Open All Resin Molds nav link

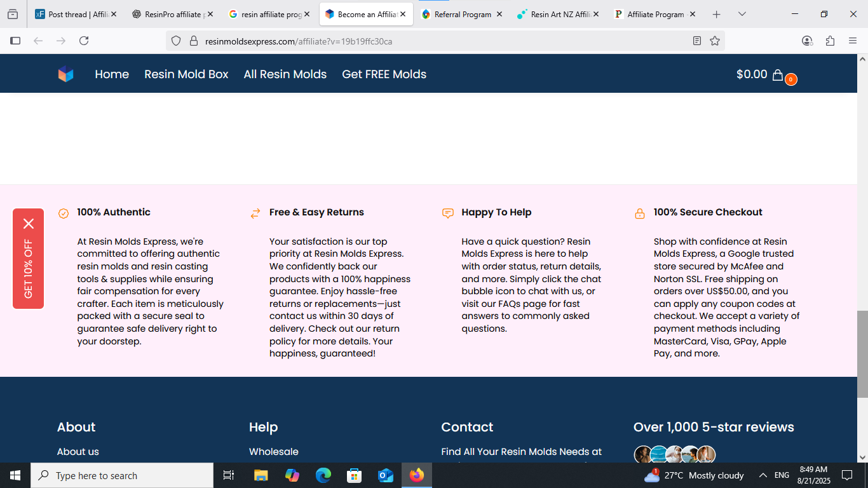click(285, 74)
